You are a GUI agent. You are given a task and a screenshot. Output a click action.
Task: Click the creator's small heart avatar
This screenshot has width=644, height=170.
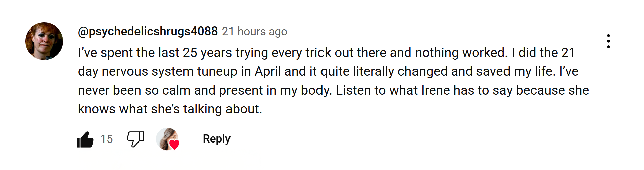point(167,139)
